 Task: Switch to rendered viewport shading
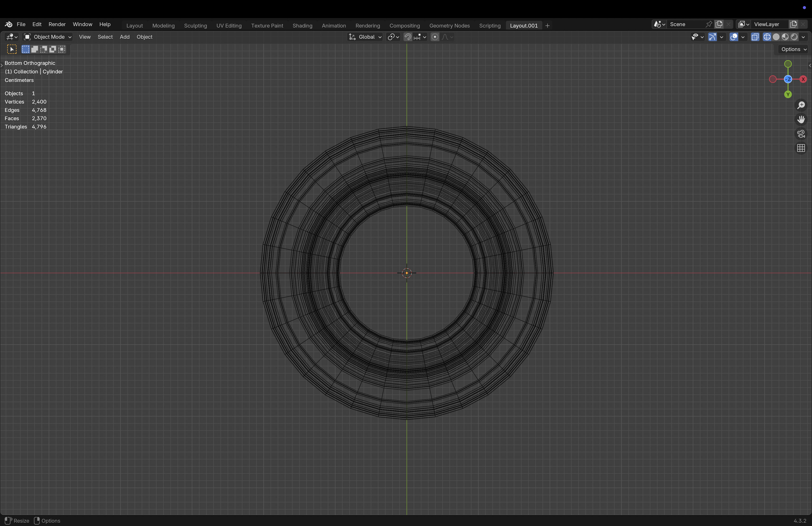[x=794, y=37]
